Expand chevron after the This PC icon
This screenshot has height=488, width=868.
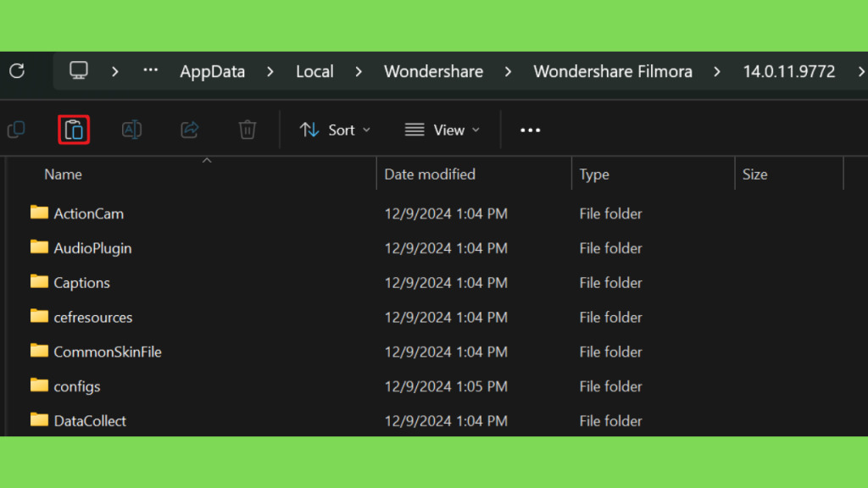click(115, 71)
